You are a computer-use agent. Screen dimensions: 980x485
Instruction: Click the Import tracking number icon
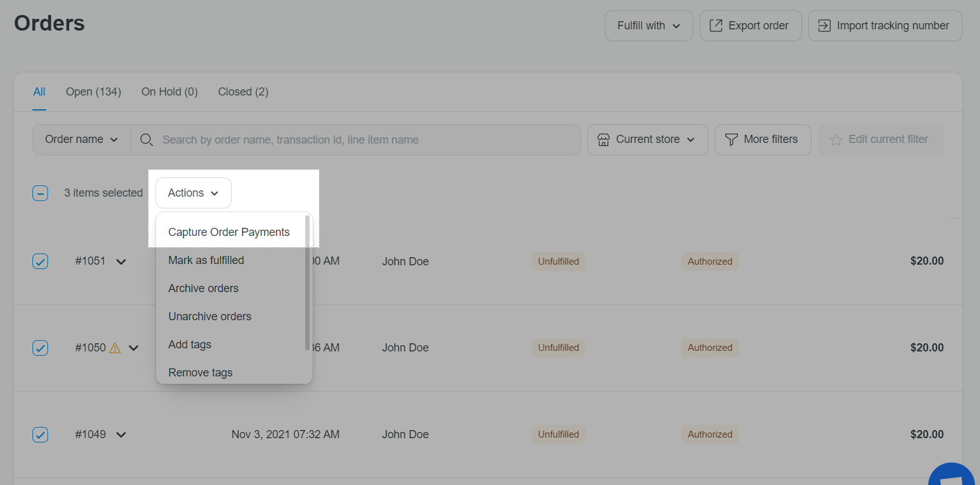click(824, 26)
